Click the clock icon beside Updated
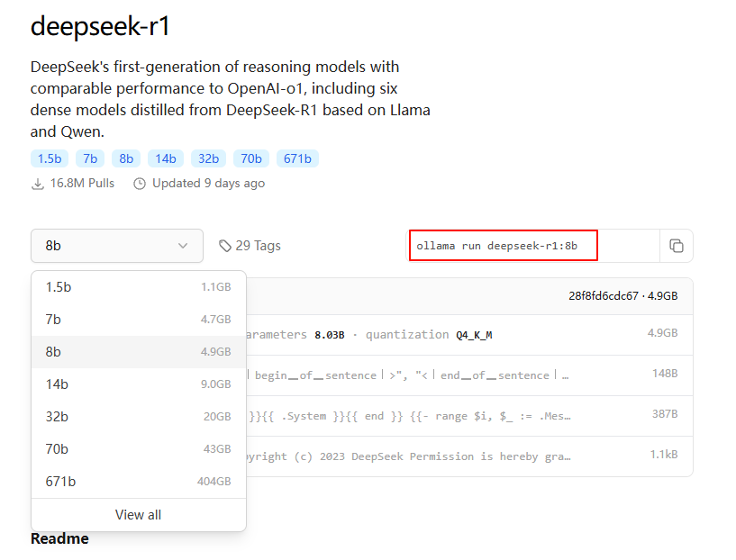This screenshot has width=736, height=560. [x=140, y=184]
